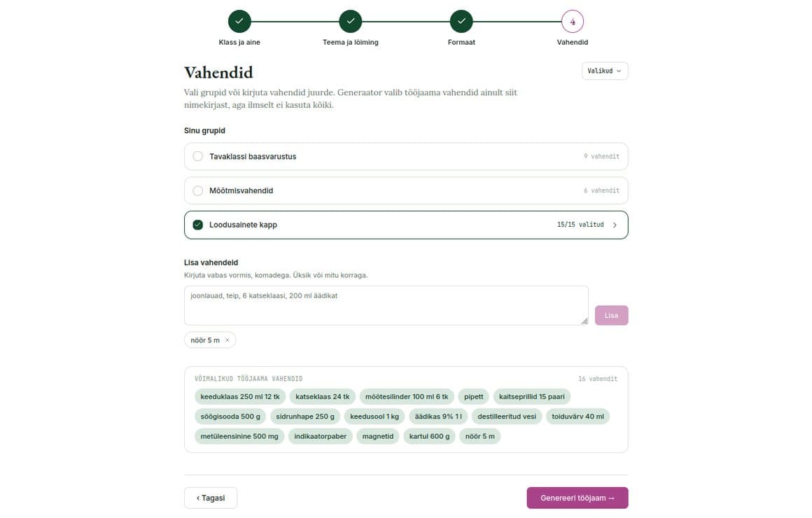
Task: Expand Loodusainete kapp items with chevron
Action: click(615, 225)
